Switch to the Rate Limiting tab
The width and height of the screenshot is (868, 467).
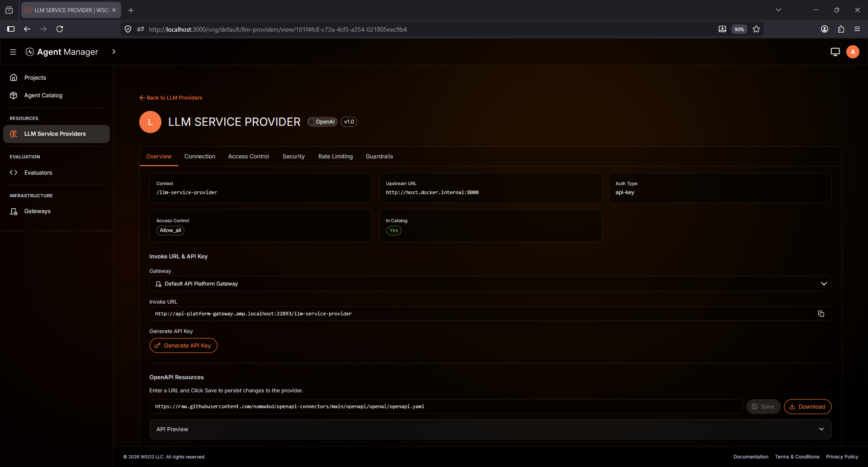(335, 157)
